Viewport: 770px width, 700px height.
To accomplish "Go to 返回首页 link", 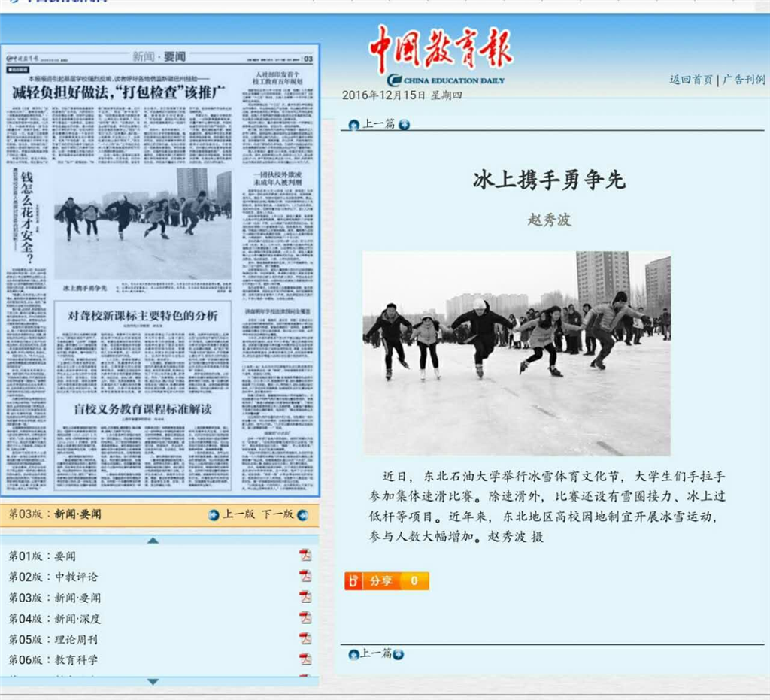I will (x=690, y=80).
